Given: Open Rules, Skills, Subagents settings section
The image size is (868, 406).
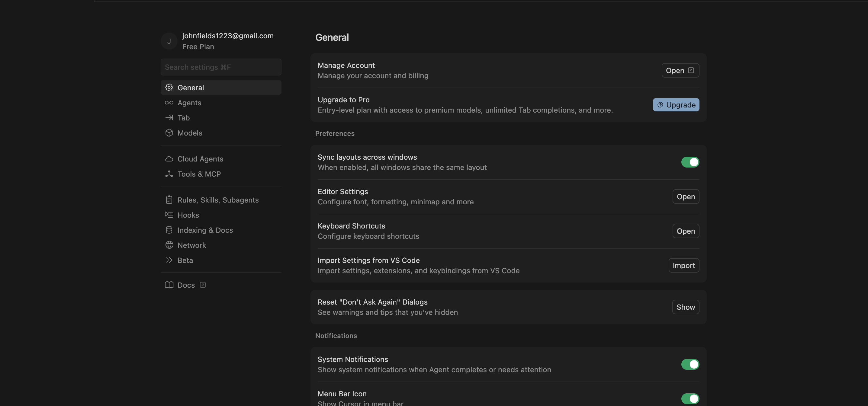Looking at the screenshot, I should click(218, 200).
